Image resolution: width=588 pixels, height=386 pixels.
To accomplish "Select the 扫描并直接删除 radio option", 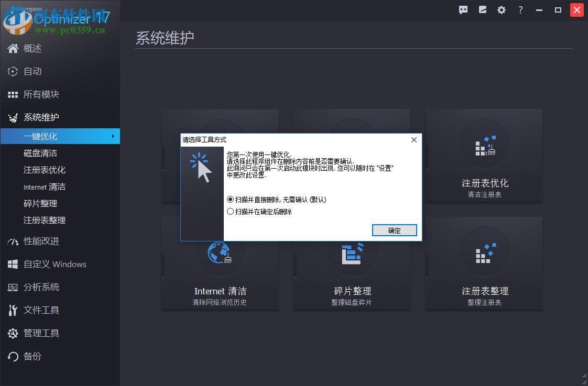I will [230, 199].
